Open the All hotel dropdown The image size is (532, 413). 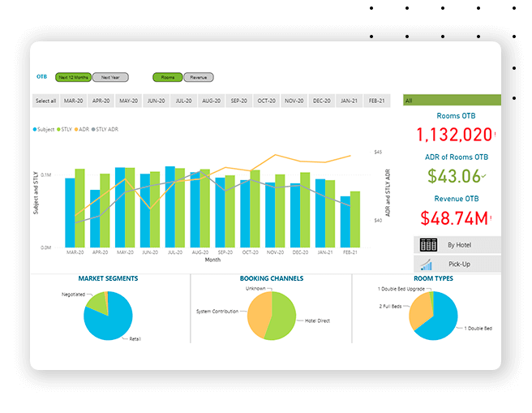coord(452,100)
